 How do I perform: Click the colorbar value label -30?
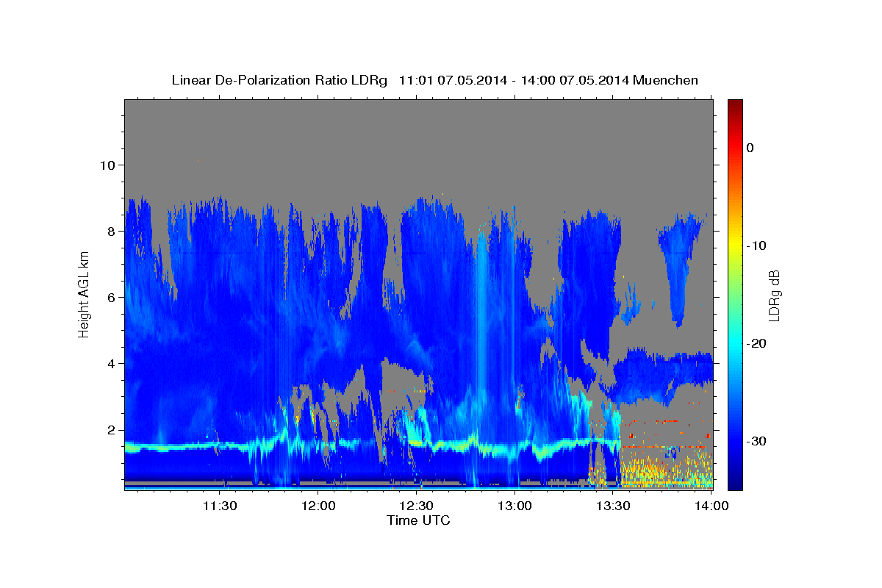click(x=756, y=441)
